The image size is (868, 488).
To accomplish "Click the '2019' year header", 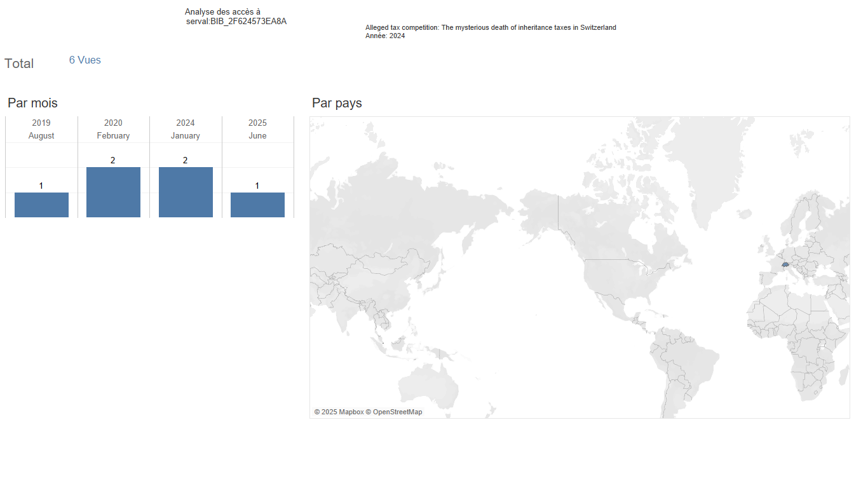I will click(41, 123).
